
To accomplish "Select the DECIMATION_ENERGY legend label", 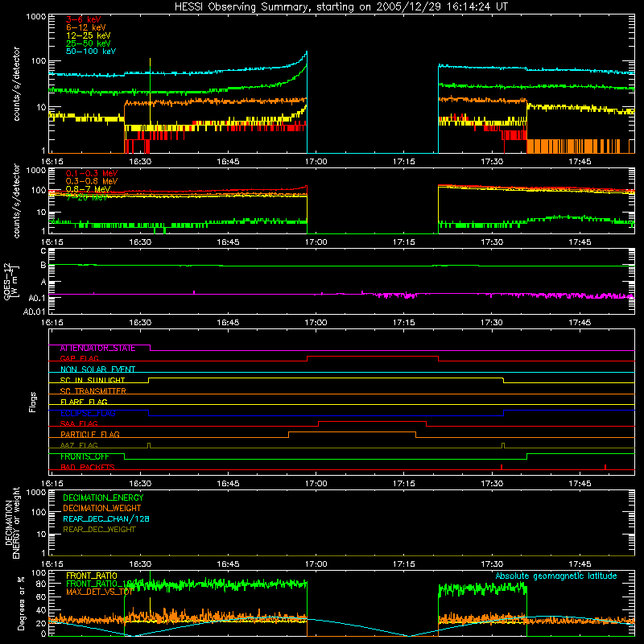I will pos(103,497).
